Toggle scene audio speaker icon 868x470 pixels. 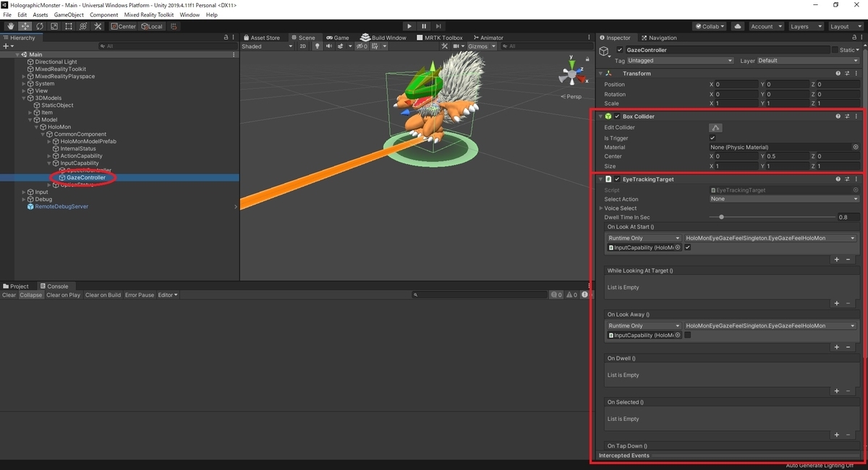click(329, 46)
